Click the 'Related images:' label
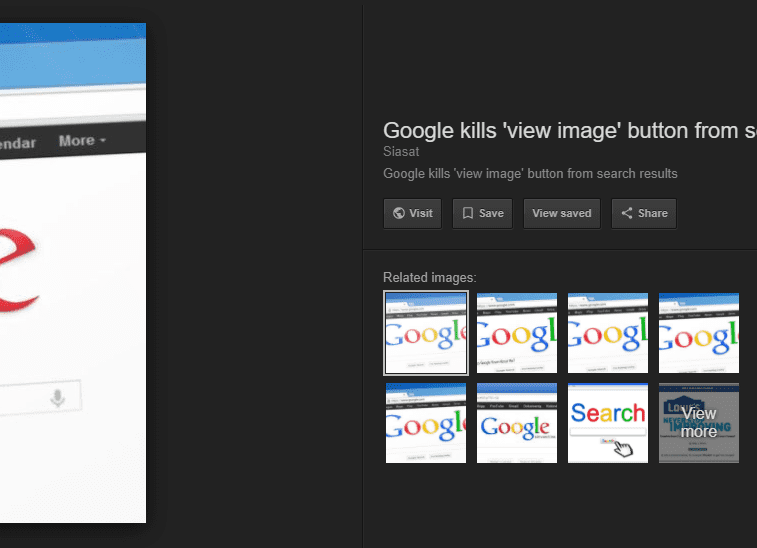 (430, 278)
